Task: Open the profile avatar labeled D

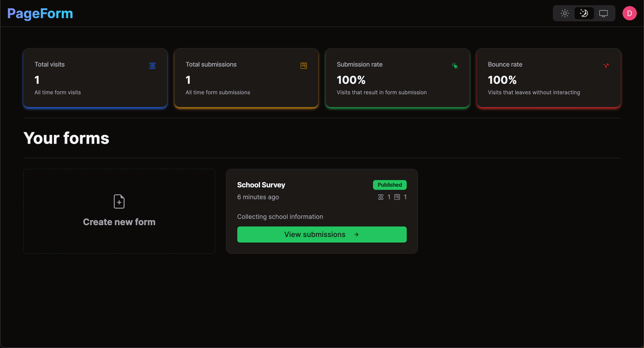Action: point(630,13)
